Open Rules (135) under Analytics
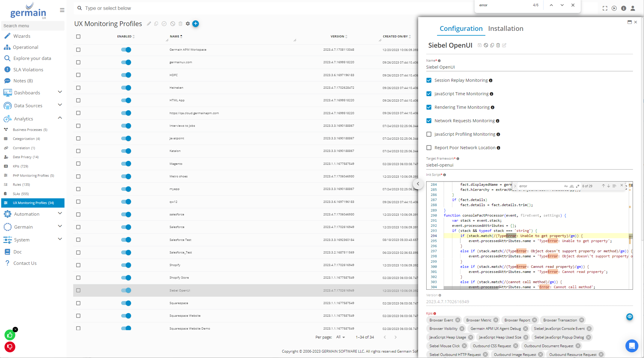The width and height of the screenshot is (644, 358). point(21,185)
